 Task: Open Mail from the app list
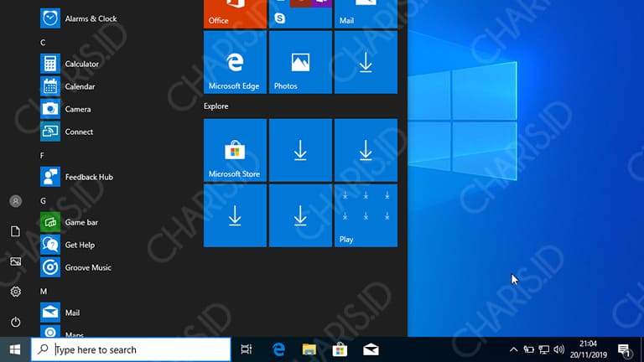click(x=60, y=313)
